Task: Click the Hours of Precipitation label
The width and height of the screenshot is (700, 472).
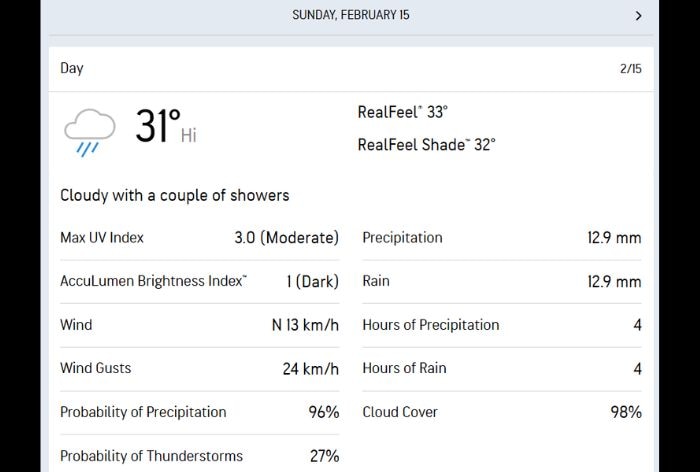Action: coord(430,325)
